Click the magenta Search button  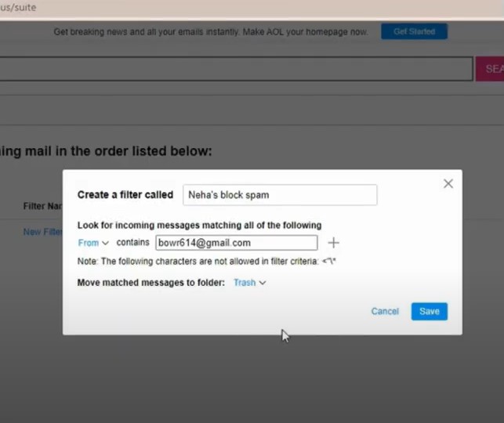click(490, 69)
